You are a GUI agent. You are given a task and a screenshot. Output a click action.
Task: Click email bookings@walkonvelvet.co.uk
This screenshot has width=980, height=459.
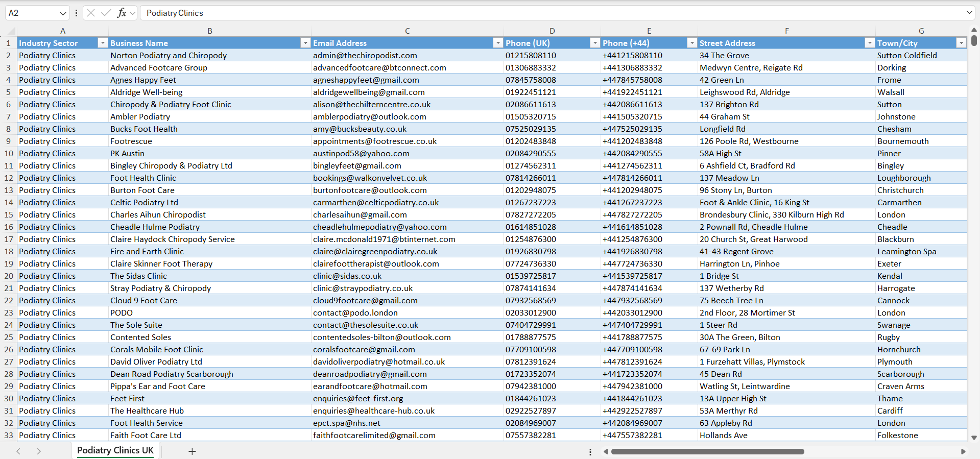(408, 178)
